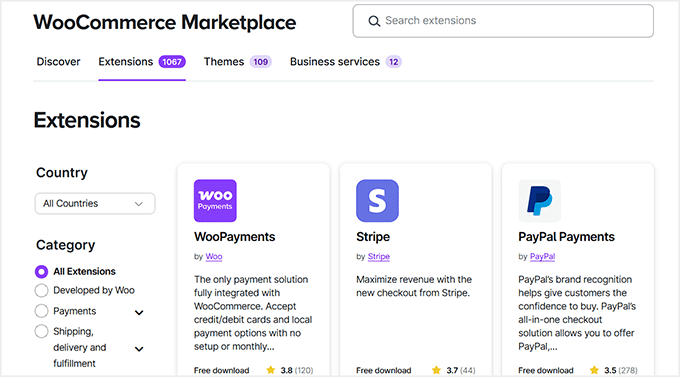The height and width of the screenshot is (377, 680).
Task: Click the Category filter heading
Action: [x=65, y=245]
